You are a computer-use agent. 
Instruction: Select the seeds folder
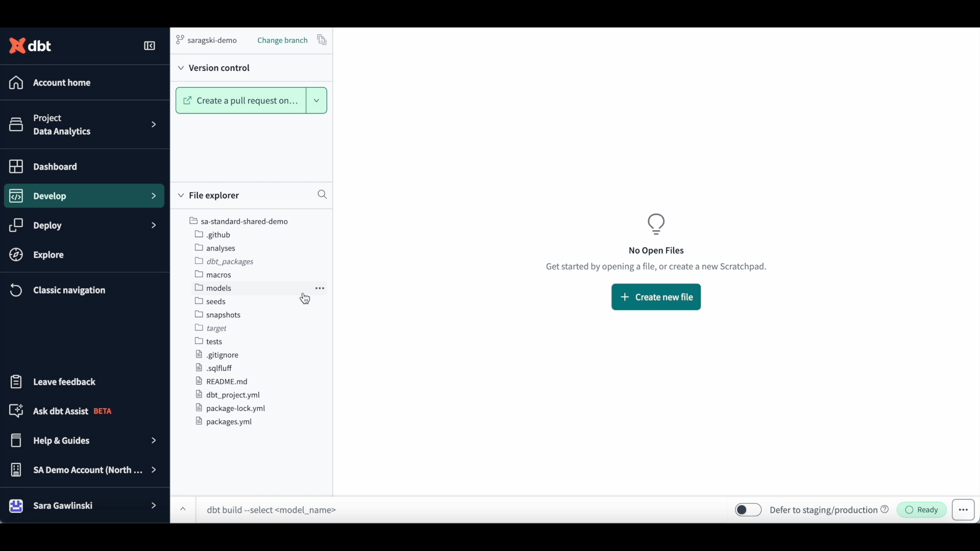[x=215, y=300]
